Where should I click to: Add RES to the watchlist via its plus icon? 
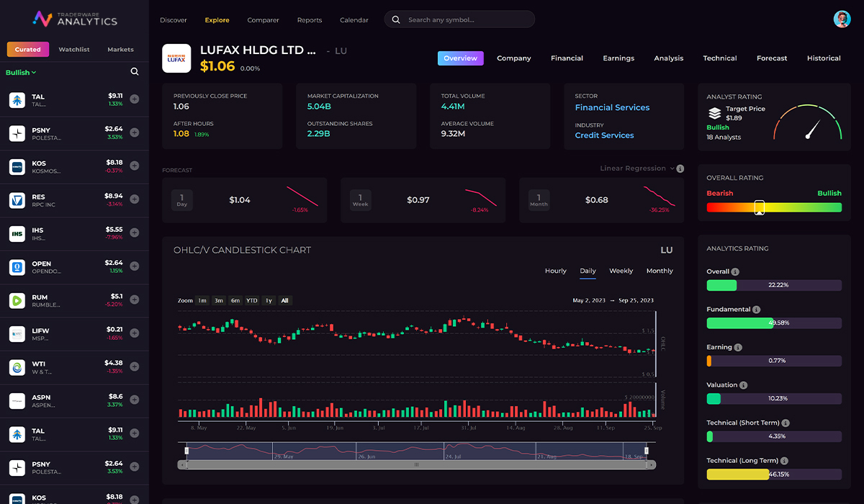(x=135, y=199)
